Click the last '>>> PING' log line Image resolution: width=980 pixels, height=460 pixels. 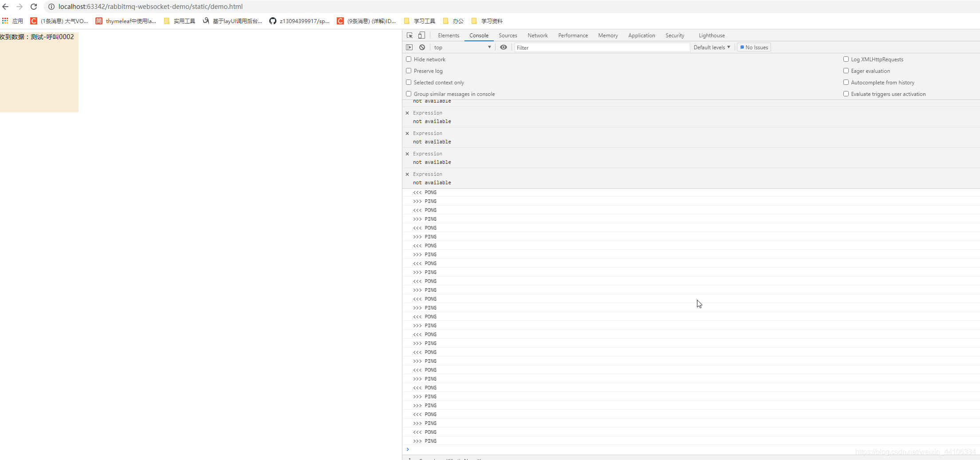(x=691, y=441)
